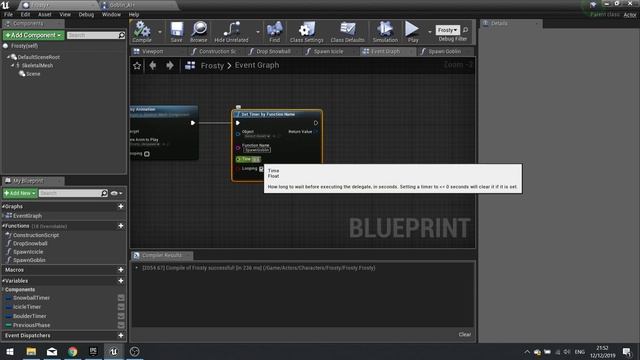Navigate back in graph history
The height and width of the screenshot is (360, 640).
[153, 65]
